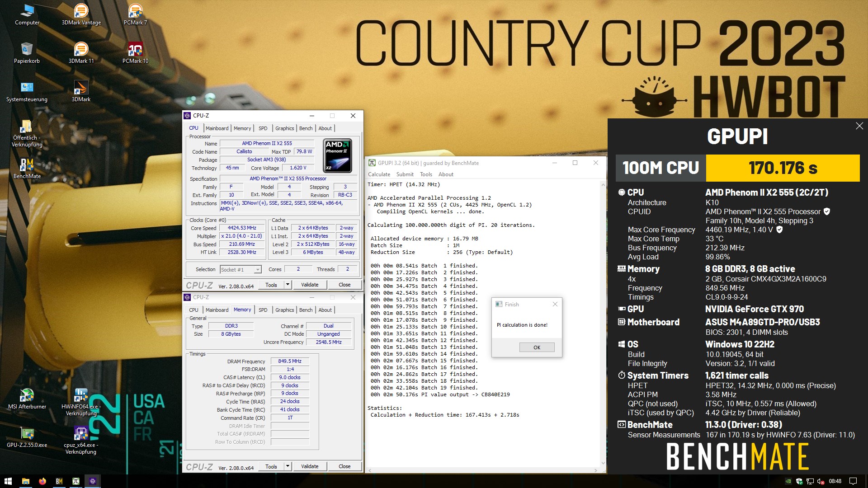Launch the BenchMate desktop shortcut

[x=27, y=168]
